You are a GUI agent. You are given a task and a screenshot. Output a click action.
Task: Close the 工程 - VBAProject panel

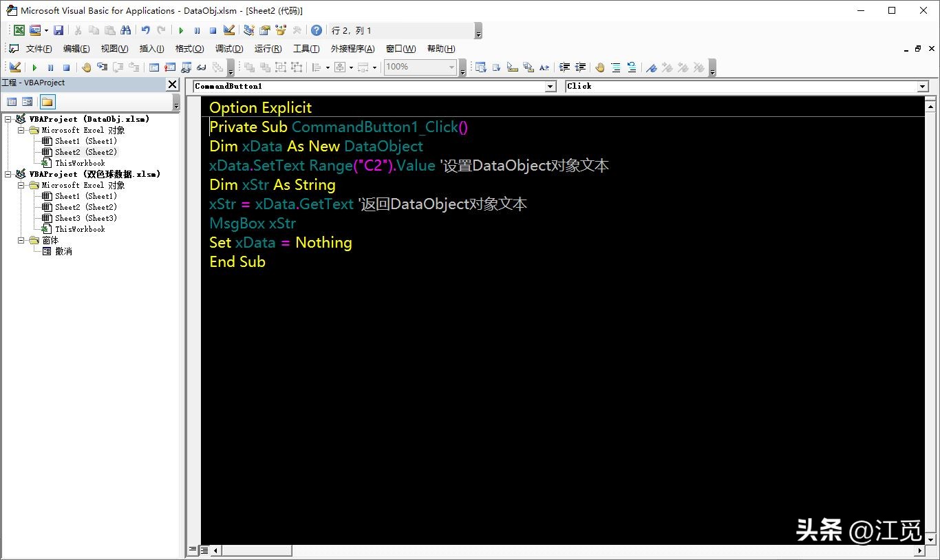(173, 84)
